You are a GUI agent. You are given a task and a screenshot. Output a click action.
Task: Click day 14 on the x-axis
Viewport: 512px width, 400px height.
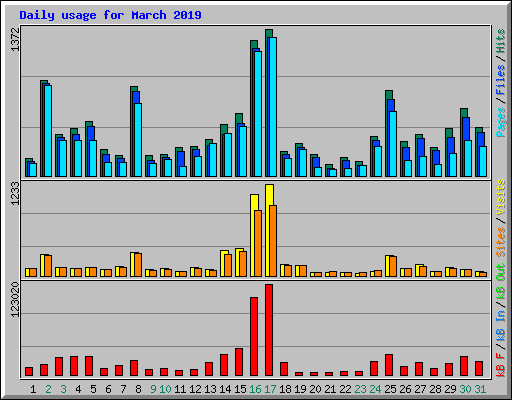[225, 389]
